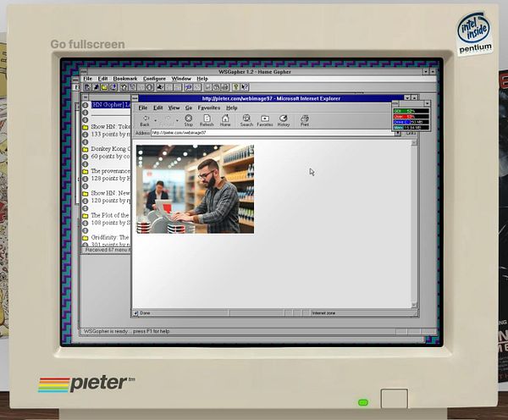The height and width of the screenshot is (420, 508).
Task: Click info icon beside '128 points by' line
Action: [86, 179]
